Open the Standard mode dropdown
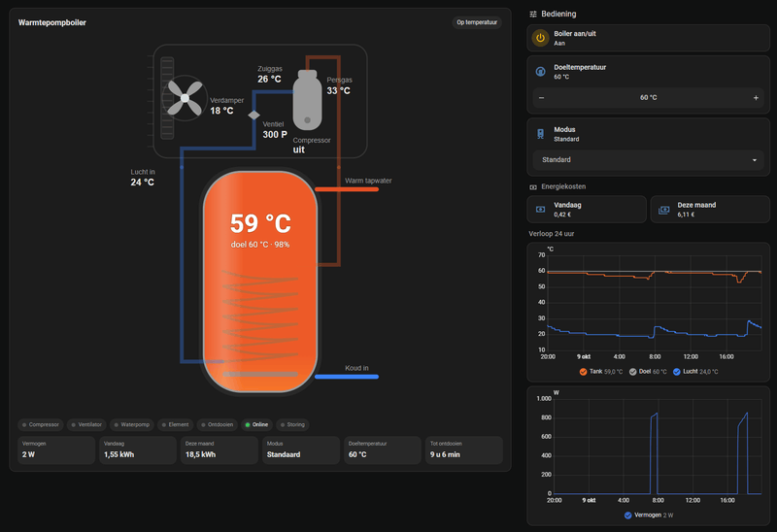The image size is (777, 532). pyautogui.click(x=648, y=160)
